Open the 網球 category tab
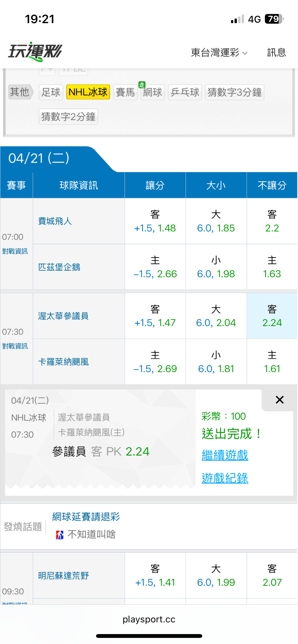298x644 pixels. click(153, 92)
